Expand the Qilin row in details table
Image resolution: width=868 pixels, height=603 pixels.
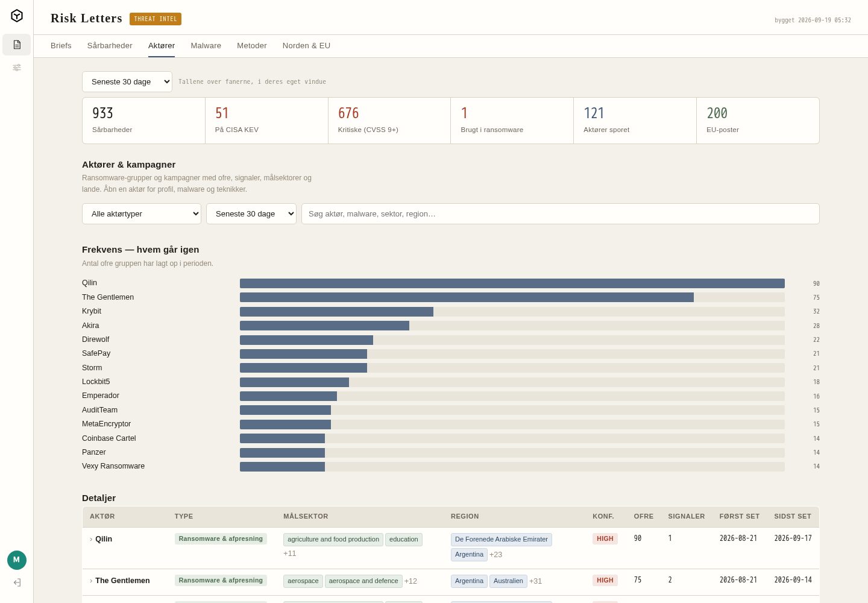coord(91,539)
